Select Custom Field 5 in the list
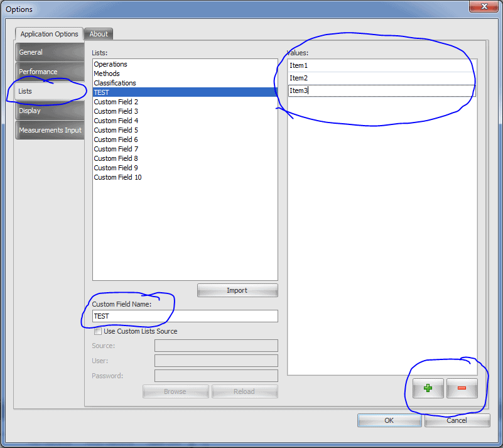Viewport: 503px width, 448px height. (x=116, y=130)
